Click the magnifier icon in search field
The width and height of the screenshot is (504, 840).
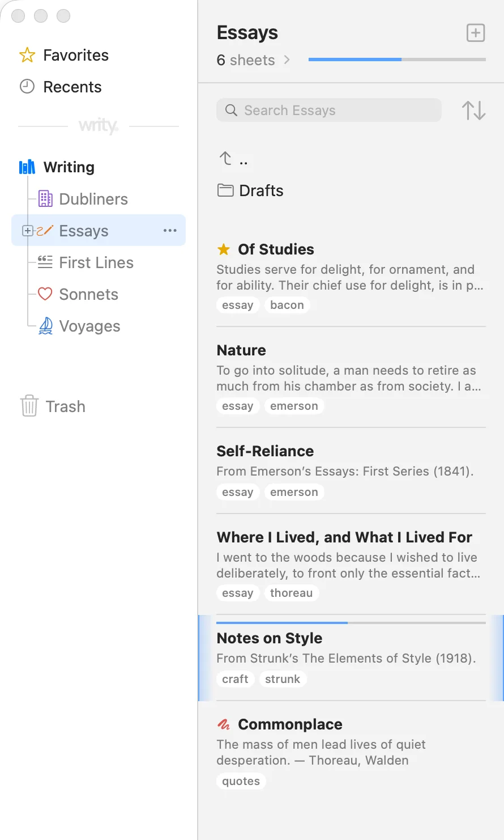point(231,110)
